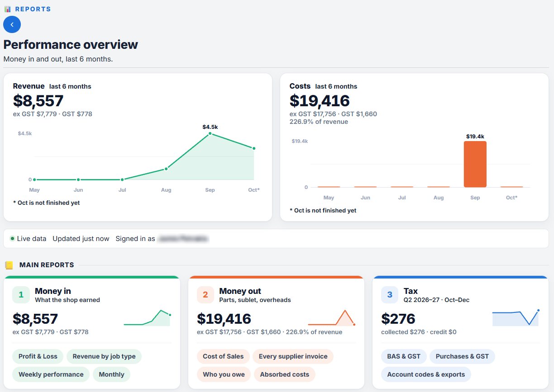Open the Who you owe report
Screen dimensions: 554x392
pyautogui.click(x=224, y=374)
